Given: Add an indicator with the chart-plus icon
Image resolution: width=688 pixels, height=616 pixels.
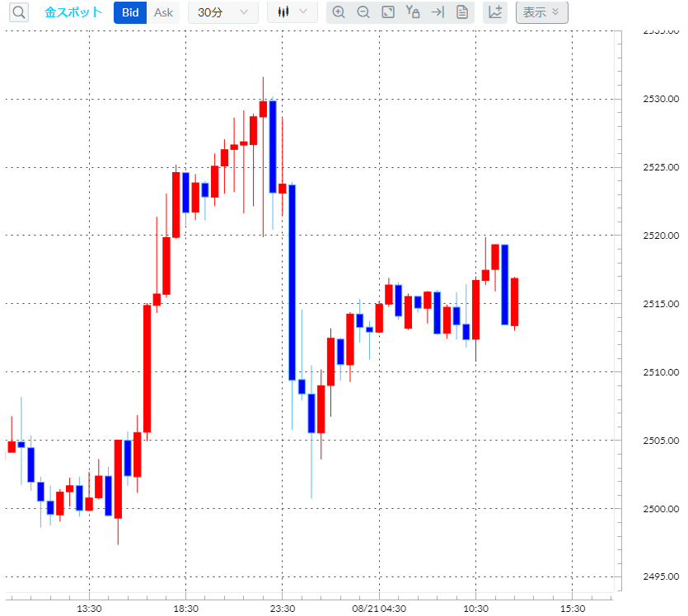Looking at the screenshot, I should pyautogui.click(x=495, y=12).
